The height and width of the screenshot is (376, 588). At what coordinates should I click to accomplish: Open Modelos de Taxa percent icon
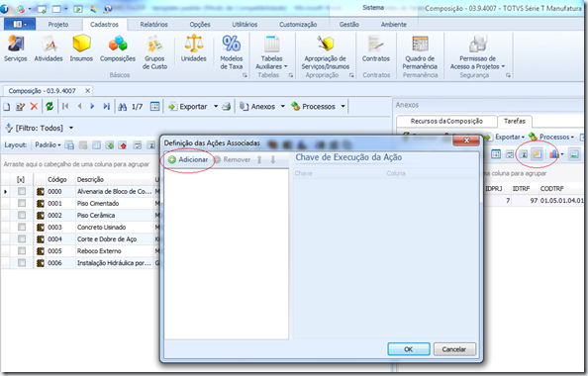[x=232, y=51]
